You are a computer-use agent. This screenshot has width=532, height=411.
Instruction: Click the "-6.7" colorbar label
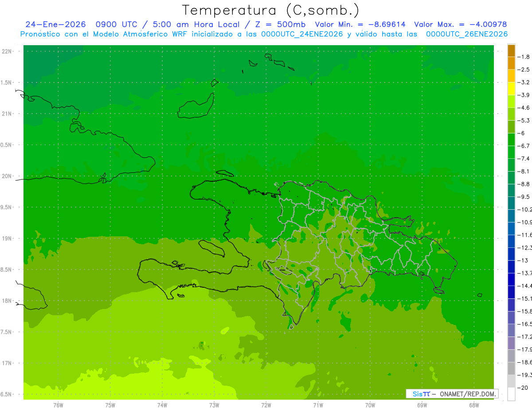(524, 146)
